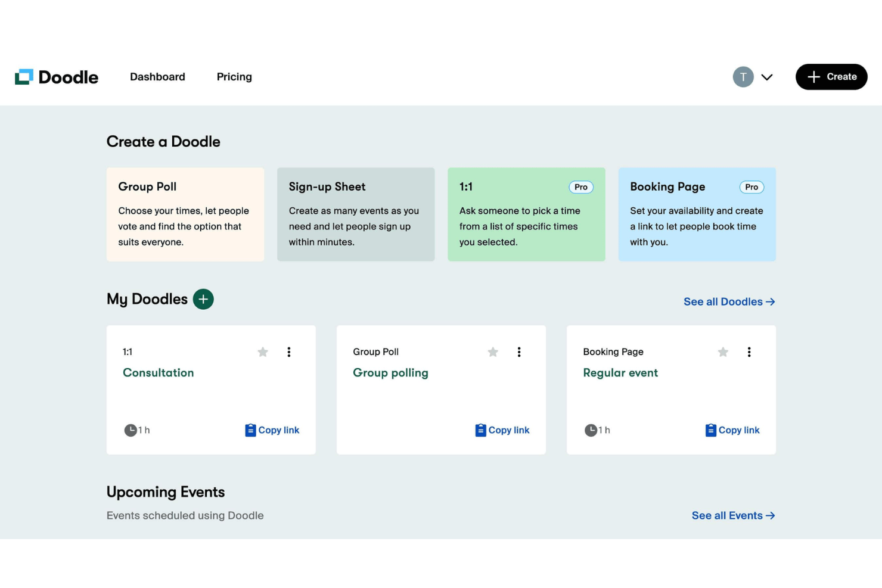The width and height of the screenshot is (882, 588).
Task: Favorite the Regular event doodle with star
Action: coord(723,352)
